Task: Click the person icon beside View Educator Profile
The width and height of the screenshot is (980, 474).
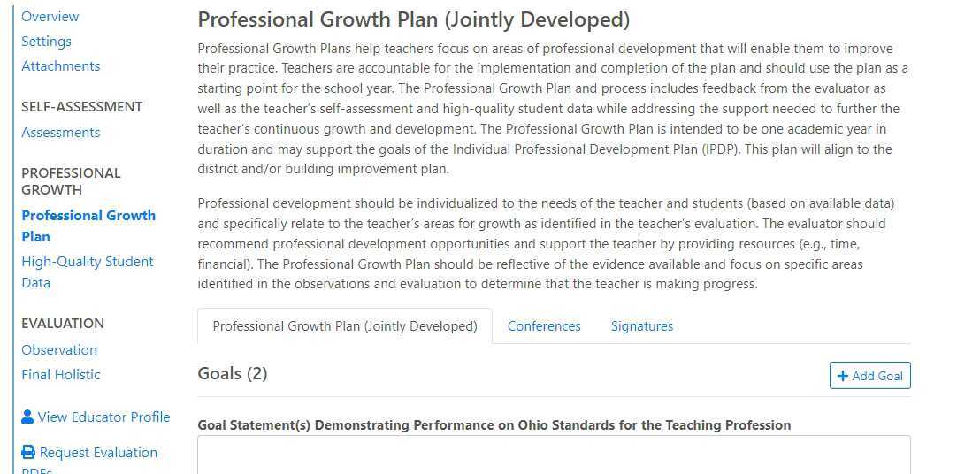Action: coord(27,417)
